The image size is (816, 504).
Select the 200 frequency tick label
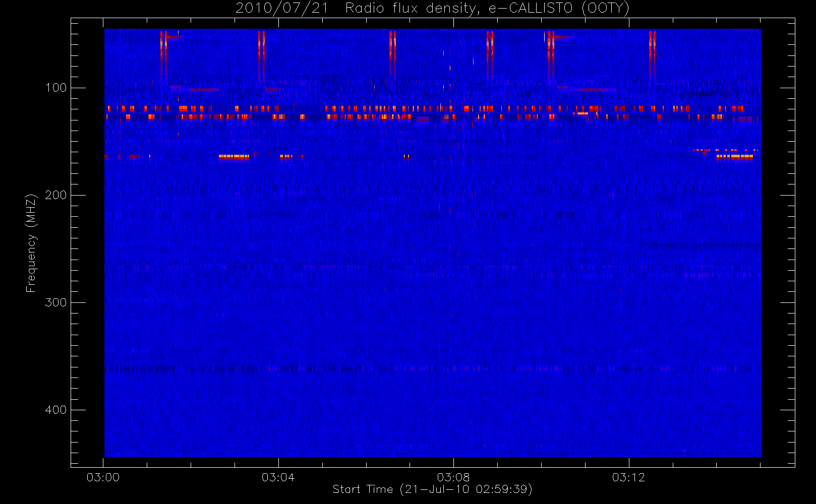pyautogui.click(x=56, y=195)
